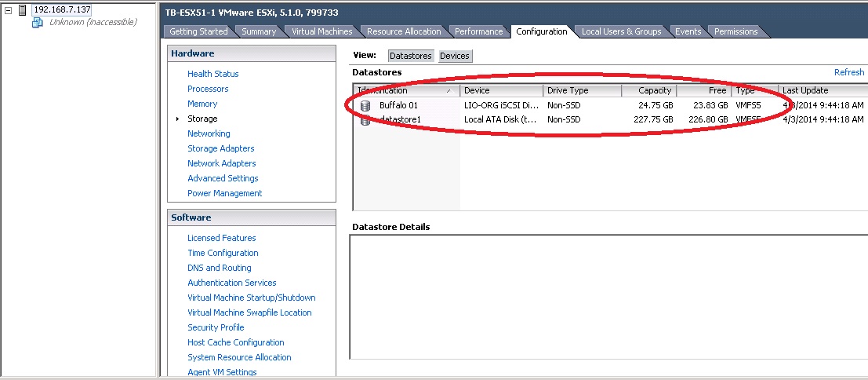This screenshot has width=868, height=380.
Task: Toggle the Datastores view button
Action: tap(411, 56)
